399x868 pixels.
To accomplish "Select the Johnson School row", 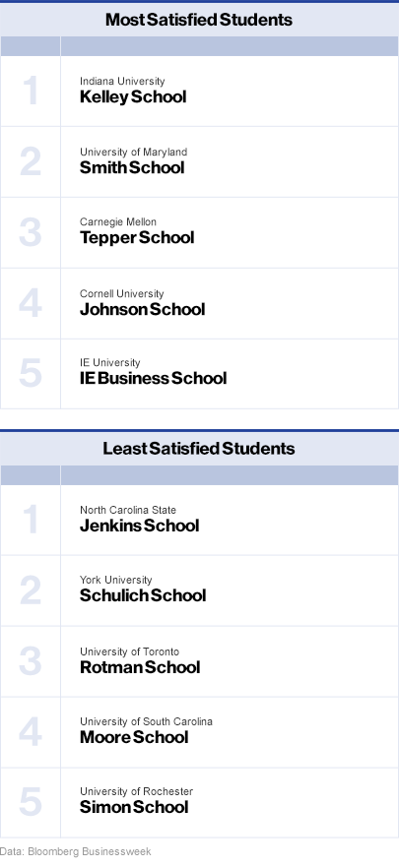I will click(199, 303).
